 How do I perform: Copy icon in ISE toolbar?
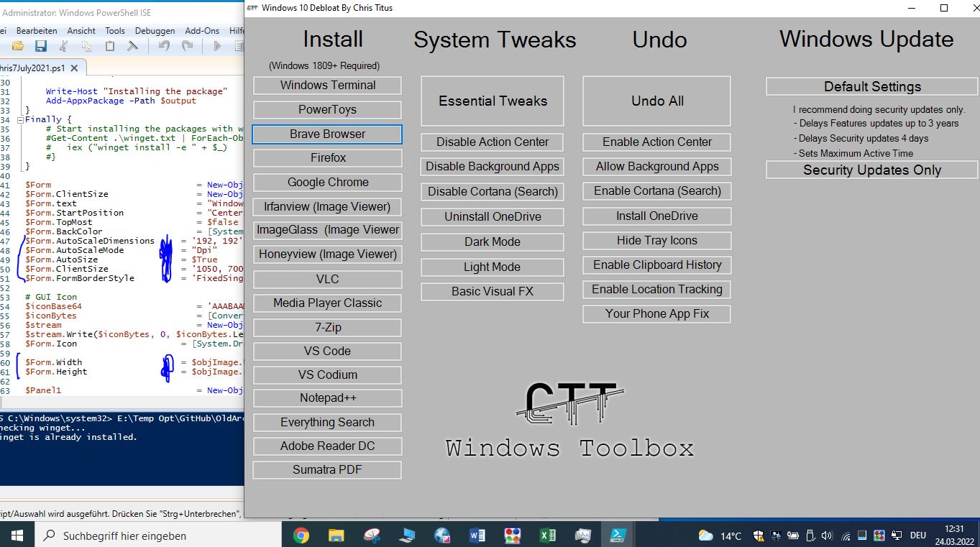click(x=86, y=46)
